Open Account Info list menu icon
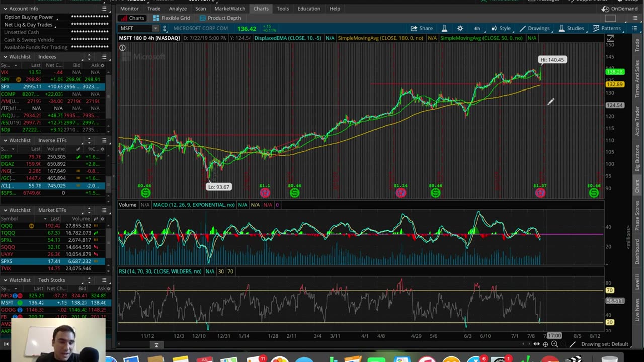This screenshot has width=644, height=362. click(x=104, y=9)
